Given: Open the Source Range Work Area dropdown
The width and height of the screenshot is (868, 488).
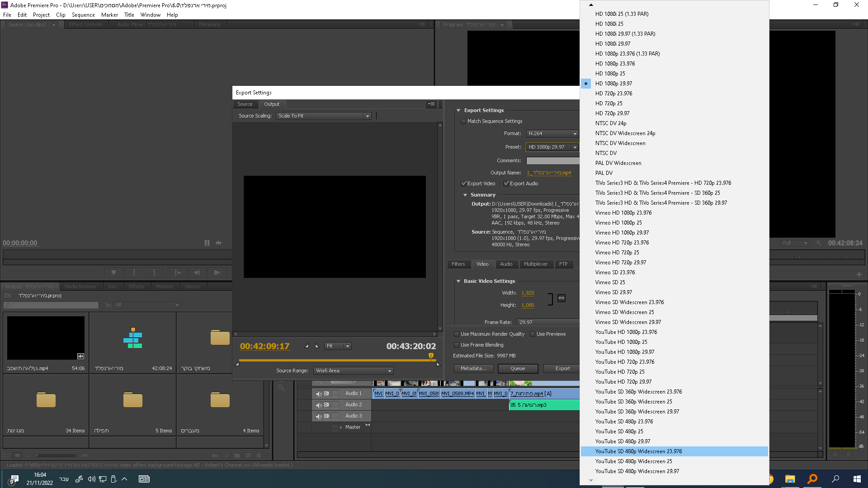Looking at the screenshot, I should (353, 371).
